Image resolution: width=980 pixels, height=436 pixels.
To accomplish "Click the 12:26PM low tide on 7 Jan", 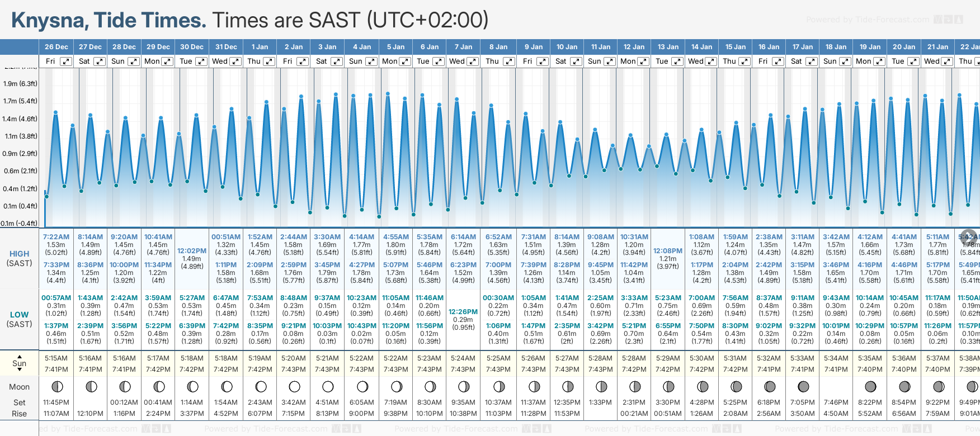I will point(463,311).
